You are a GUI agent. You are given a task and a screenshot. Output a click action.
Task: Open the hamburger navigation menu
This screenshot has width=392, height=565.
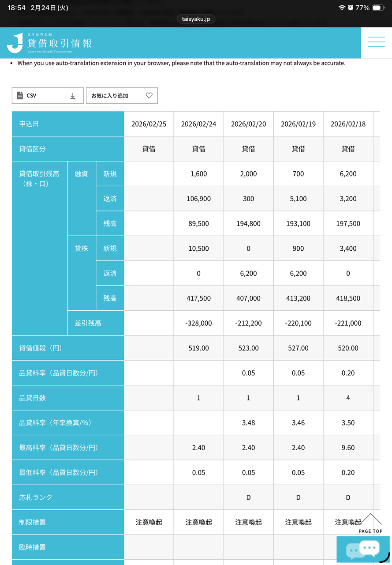(x=376, y=42)
